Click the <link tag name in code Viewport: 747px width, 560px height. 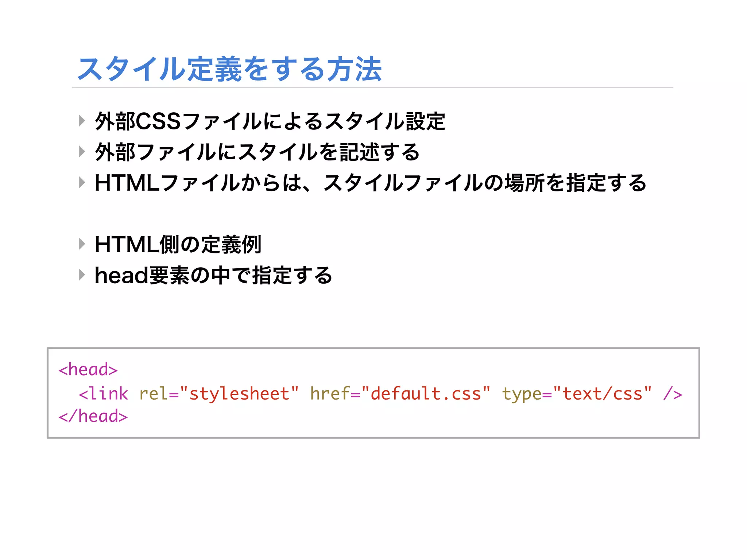(x=104, y=393)
